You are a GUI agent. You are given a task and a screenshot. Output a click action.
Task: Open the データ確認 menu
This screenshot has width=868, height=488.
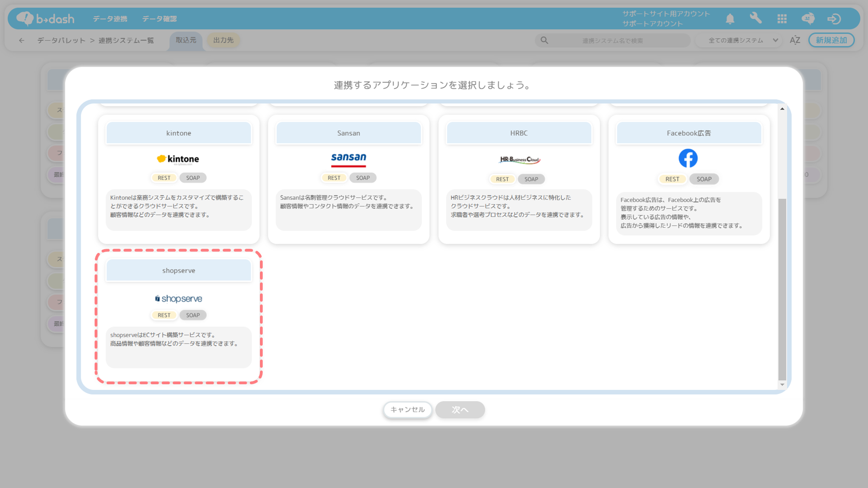pyautogui.click(x=159, y=19)
